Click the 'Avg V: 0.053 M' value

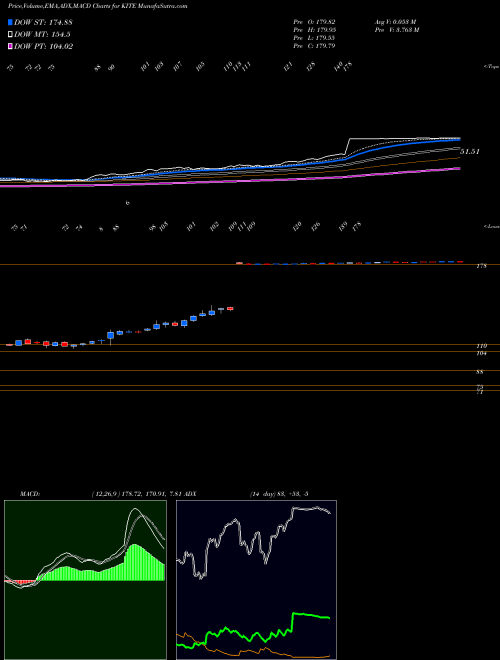click(395, 21)
